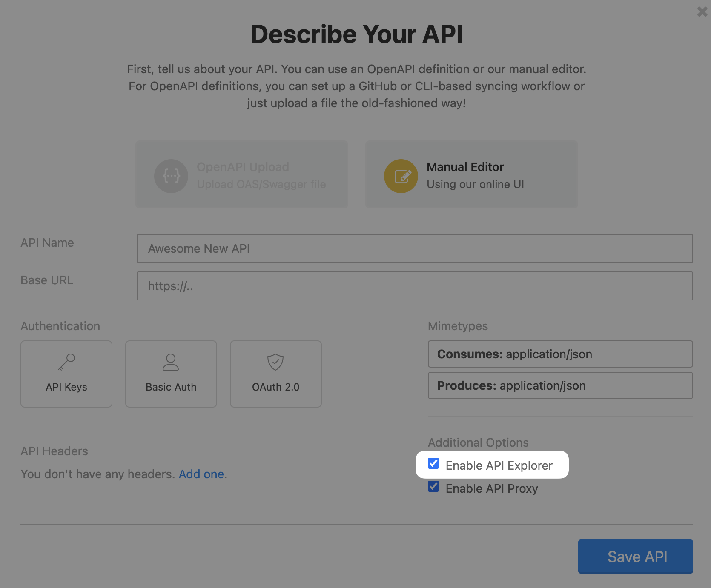Choose the OAuth 2.0 shield icon
Screen dimensions: 711x588
275,362
